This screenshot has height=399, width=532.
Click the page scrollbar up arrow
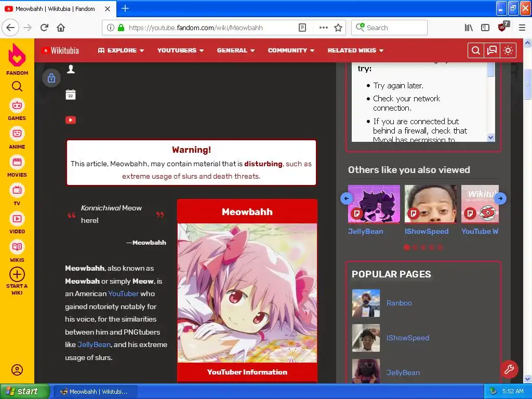[527, 43]
